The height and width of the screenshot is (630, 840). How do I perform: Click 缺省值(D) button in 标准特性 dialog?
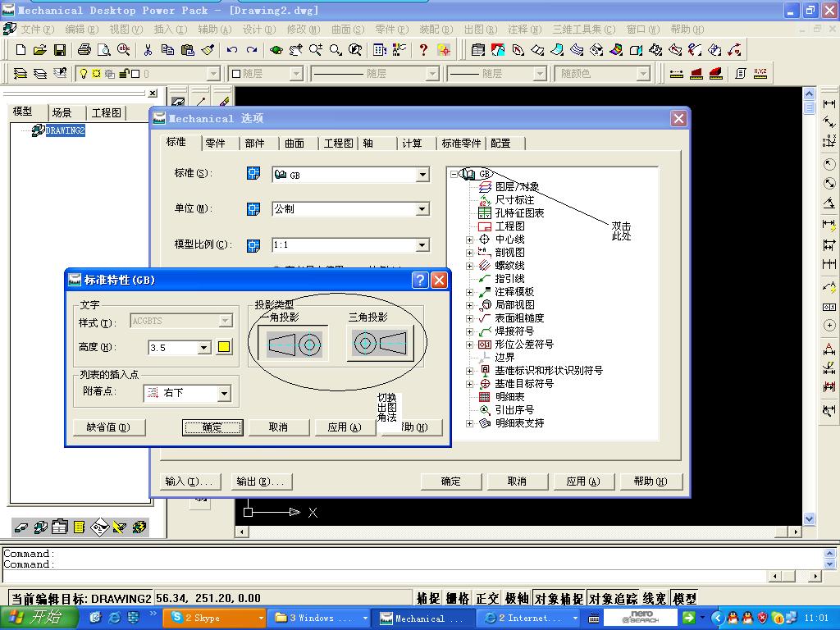[109, 427]
